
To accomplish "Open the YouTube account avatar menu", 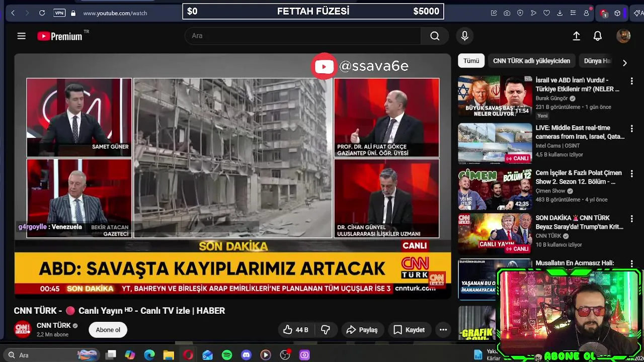I will (x=623, y=36).
